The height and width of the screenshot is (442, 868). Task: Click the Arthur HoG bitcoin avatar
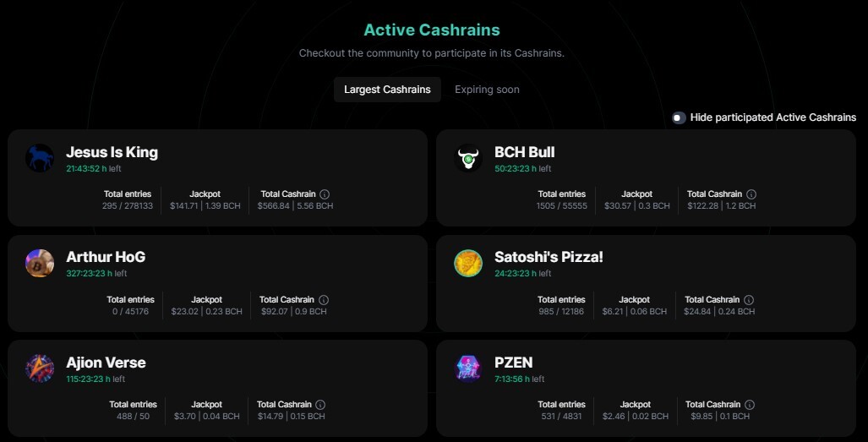[x=40, y=264]
